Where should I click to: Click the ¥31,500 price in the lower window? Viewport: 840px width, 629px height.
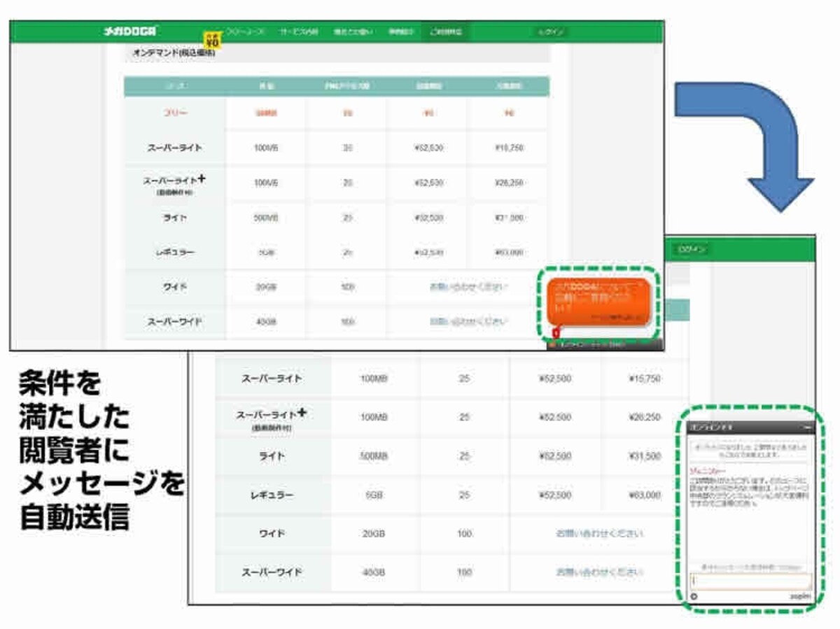click(644, 456)
